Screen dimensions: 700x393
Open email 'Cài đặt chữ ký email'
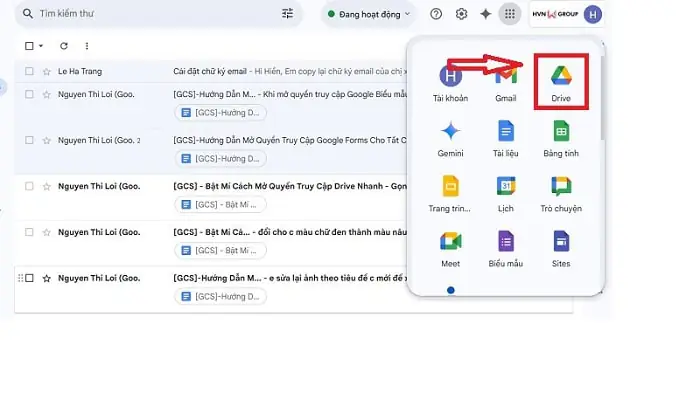point(210,71)
